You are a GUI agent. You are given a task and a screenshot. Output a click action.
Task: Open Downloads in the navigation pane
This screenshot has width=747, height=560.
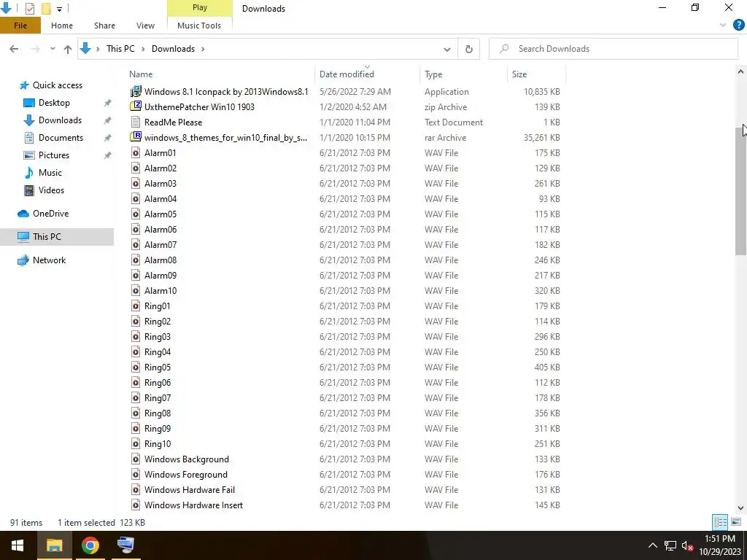tap(60, 120)
